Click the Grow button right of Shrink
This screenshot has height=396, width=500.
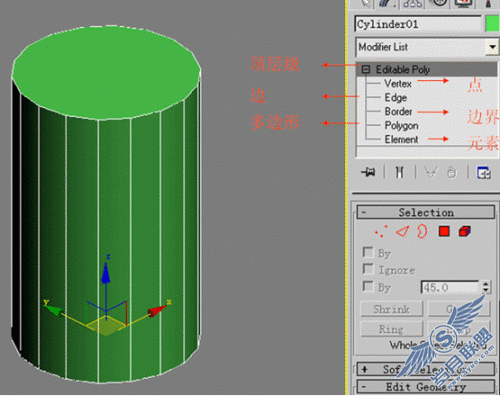(x=459, y=309)
